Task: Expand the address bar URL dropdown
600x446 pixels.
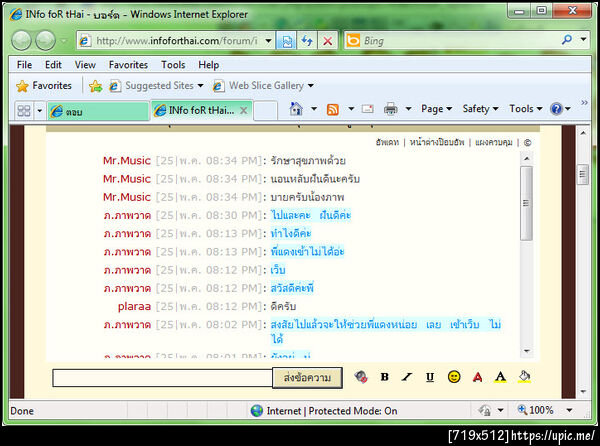Action: (269, 41)
